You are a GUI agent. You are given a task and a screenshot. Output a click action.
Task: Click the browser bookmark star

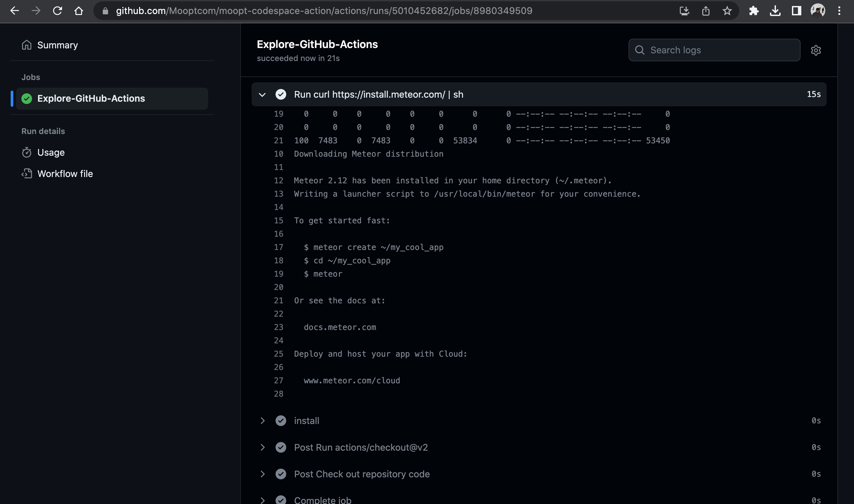tap(727, 11)
